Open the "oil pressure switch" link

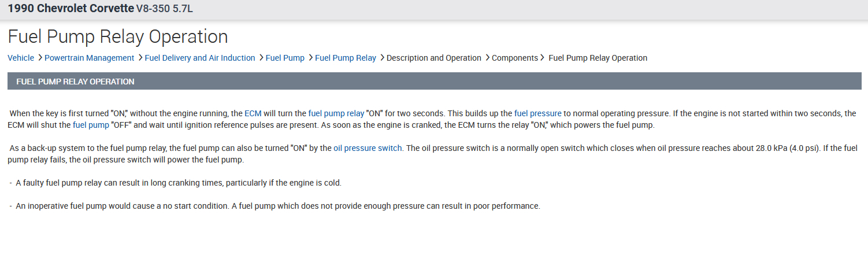point(367,148)
